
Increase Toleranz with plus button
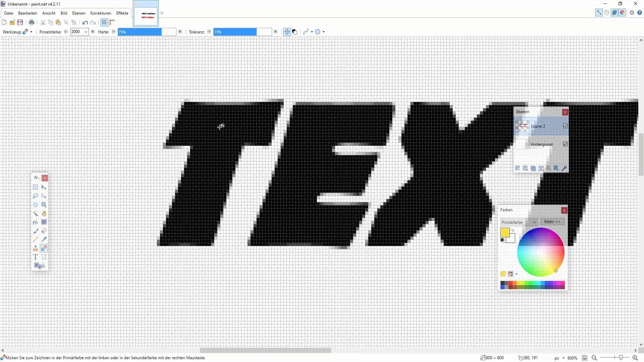276,32
